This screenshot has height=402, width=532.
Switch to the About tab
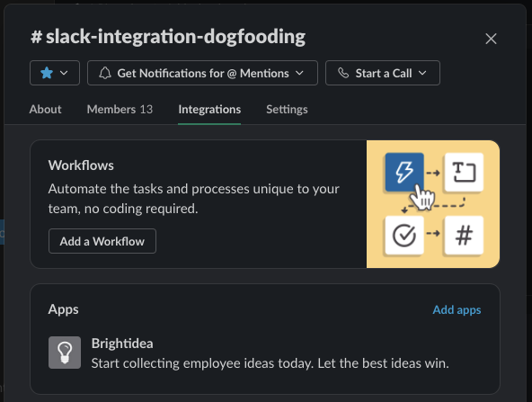(46, 110)
